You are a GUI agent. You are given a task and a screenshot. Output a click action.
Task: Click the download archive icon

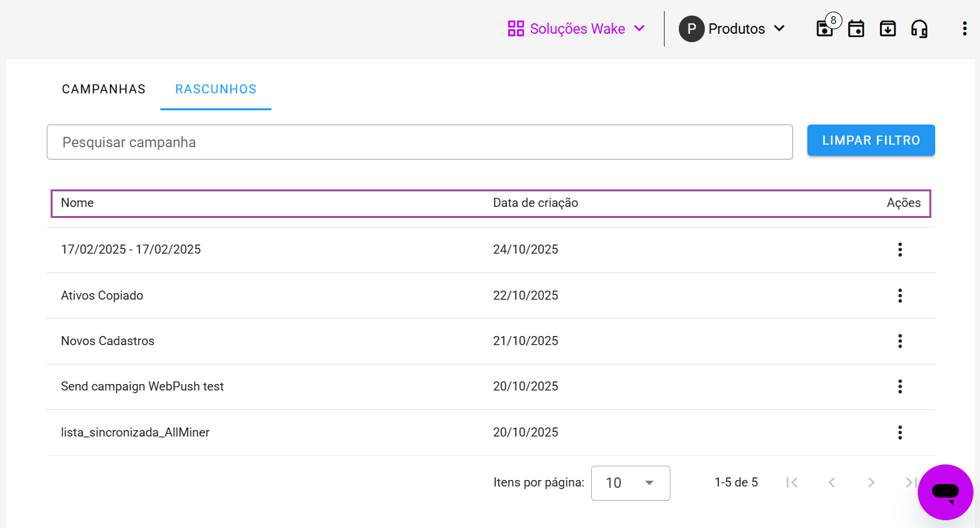click(887, 29)
